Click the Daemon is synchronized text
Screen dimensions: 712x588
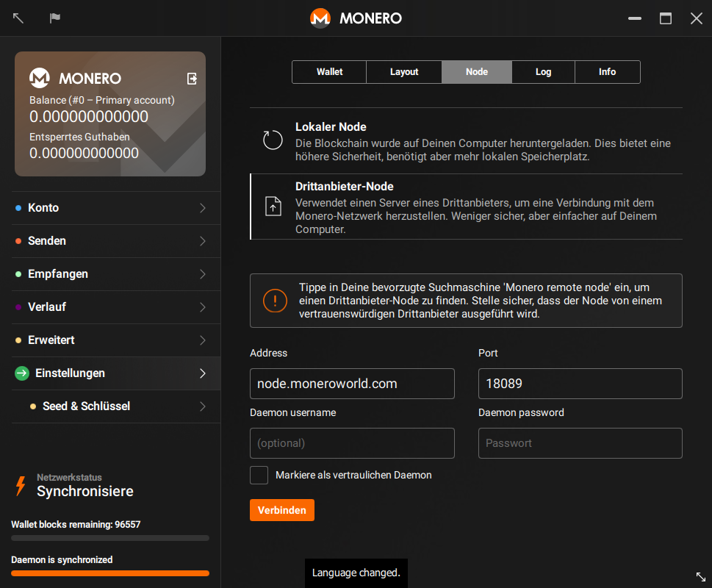[62, 560]
